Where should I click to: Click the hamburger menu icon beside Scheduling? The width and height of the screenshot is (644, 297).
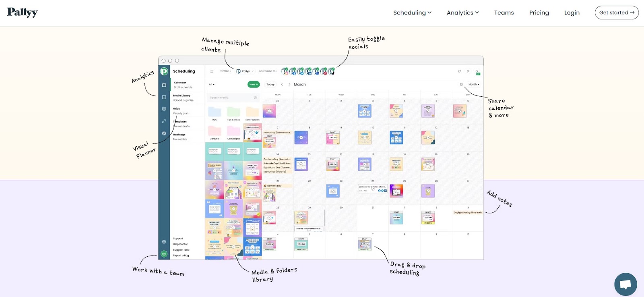[212, 71]
